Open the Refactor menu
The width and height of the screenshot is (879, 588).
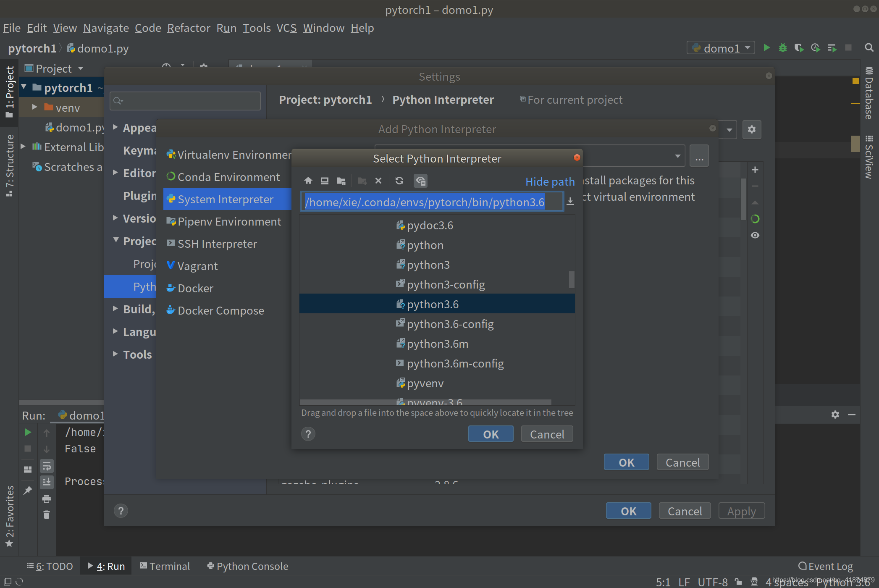point(189,28)
